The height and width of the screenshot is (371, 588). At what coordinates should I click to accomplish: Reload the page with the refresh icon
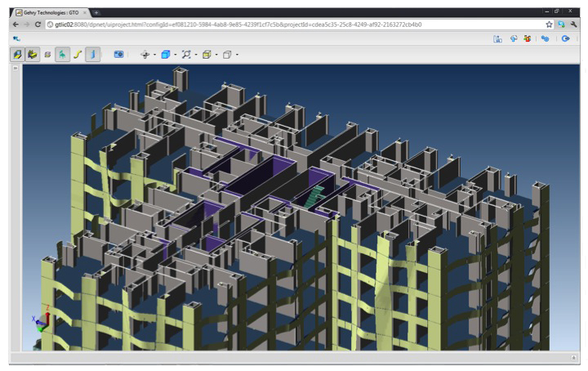38,25
